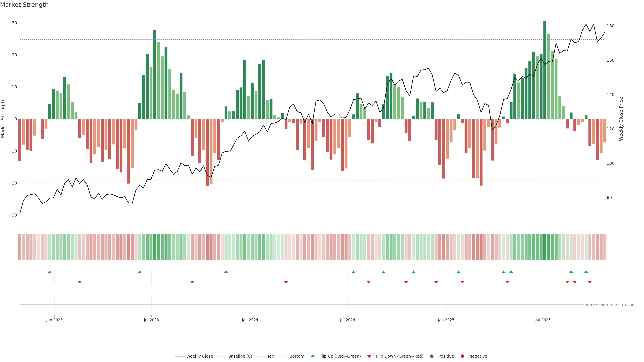Click the darkest green heatmap strip cell

(x=545, y=247)
